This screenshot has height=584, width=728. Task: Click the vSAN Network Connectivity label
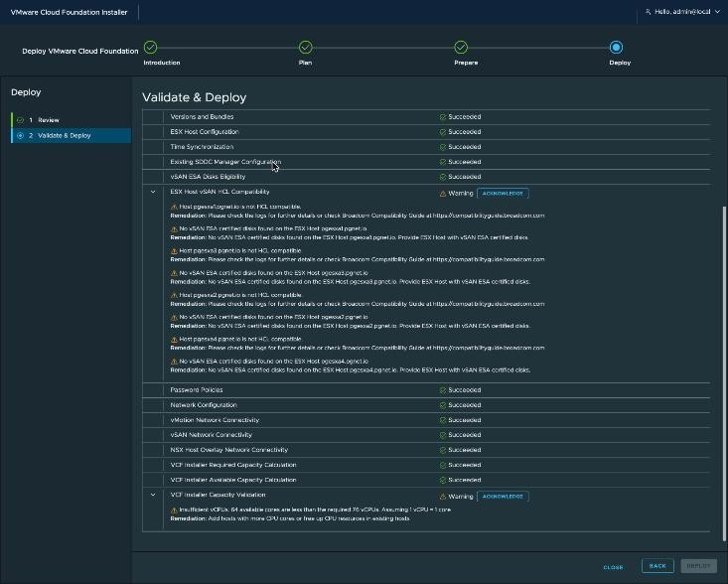[x=211, y=434]
